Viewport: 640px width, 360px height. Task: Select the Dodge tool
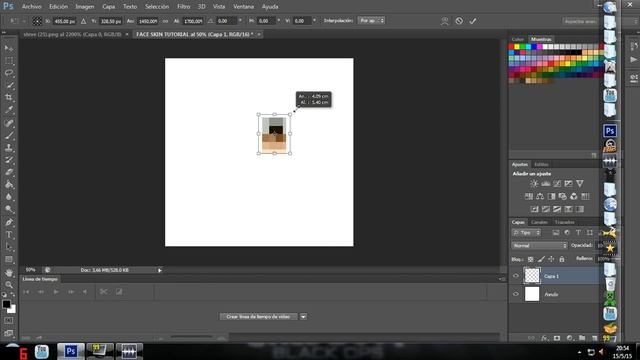pos(9,209)
